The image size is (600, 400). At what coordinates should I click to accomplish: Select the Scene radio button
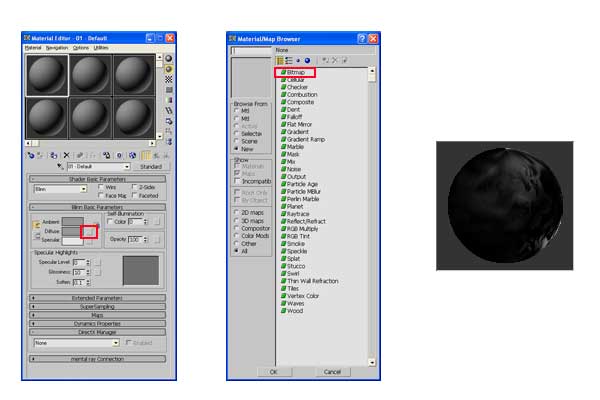point(236,140)
